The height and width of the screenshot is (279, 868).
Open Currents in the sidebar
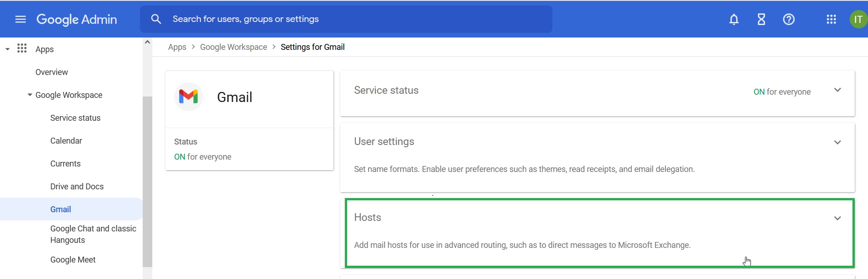[65, 164]
